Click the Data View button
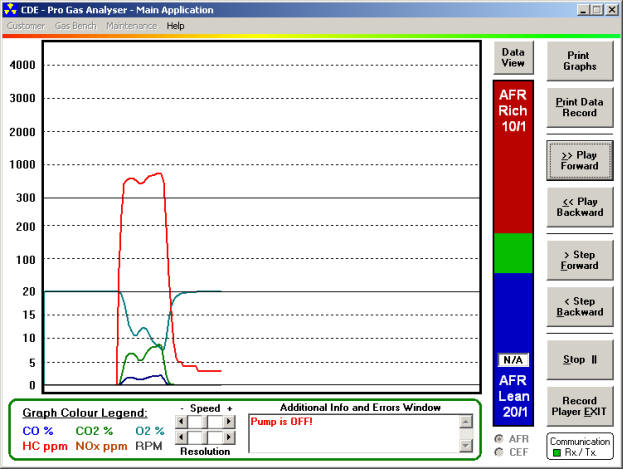 (513, 56)
